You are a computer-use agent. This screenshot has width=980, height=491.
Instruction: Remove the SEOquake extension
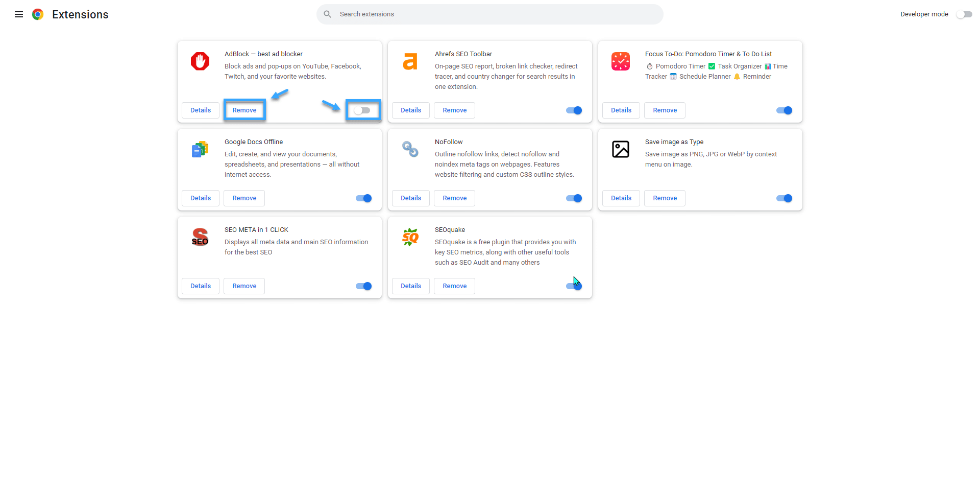pos(455,286)
